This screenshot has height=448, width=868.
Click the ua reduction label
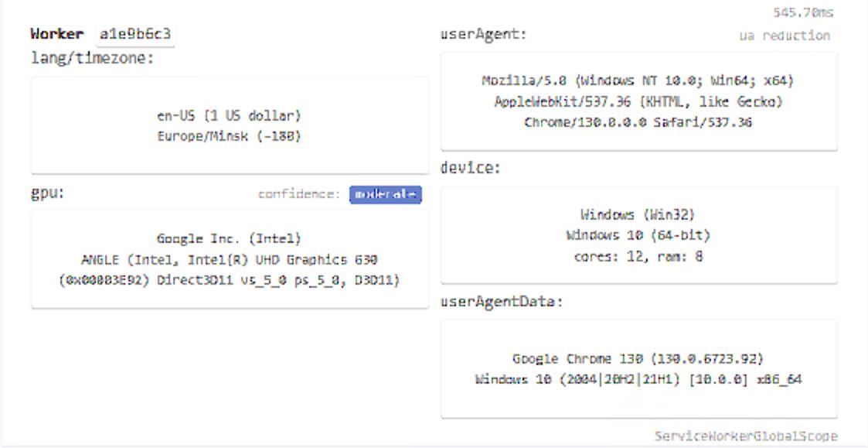pos(785,36)
